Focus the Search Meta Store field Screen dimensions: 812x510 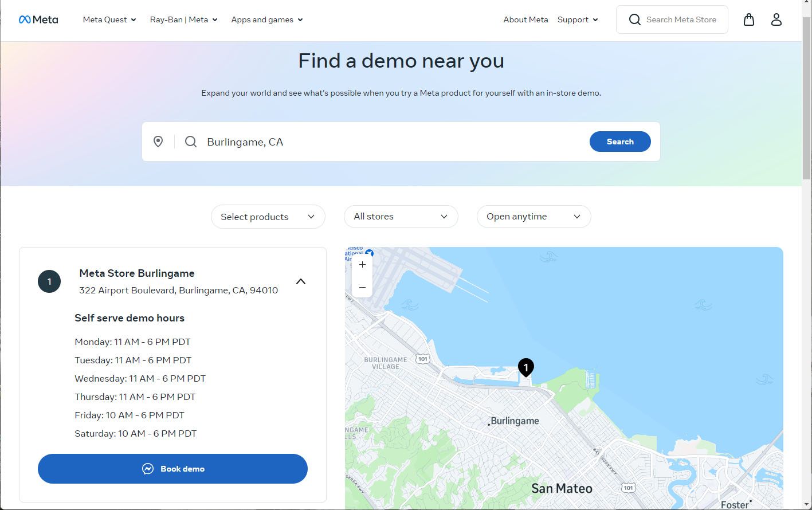click(x=681, y=19)
